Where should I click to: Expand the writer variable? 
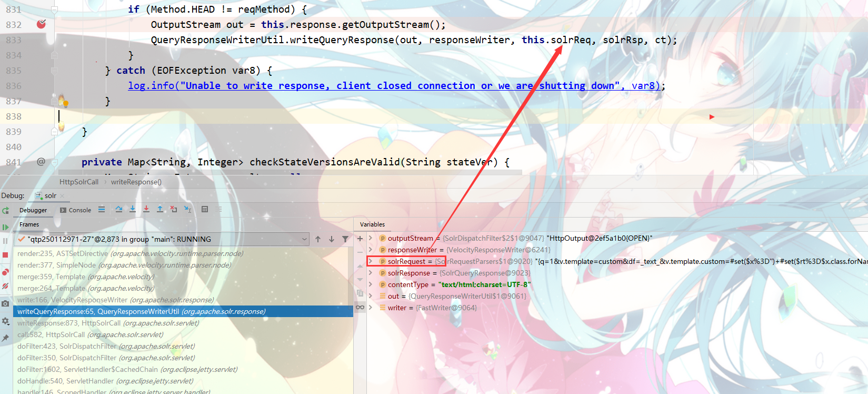(x=371, y=308)
